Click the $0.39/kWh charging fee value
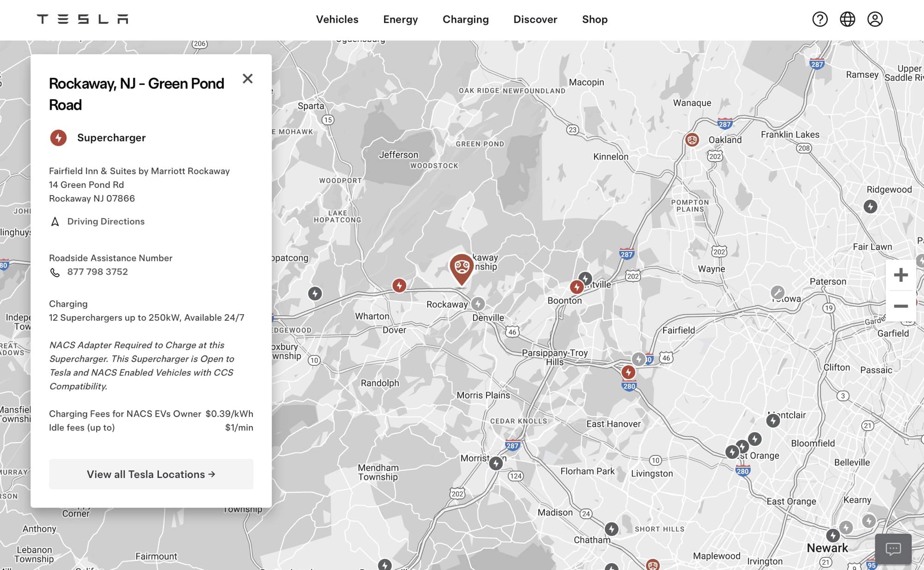The width and height of the screenshot is (924, 570). point(229,414)
